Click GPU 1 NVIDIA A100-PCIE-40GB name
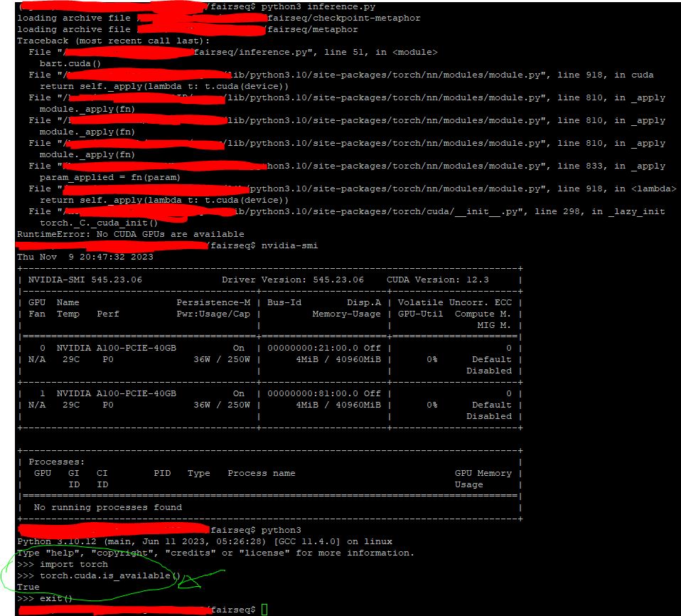 [x=116, y=393]
